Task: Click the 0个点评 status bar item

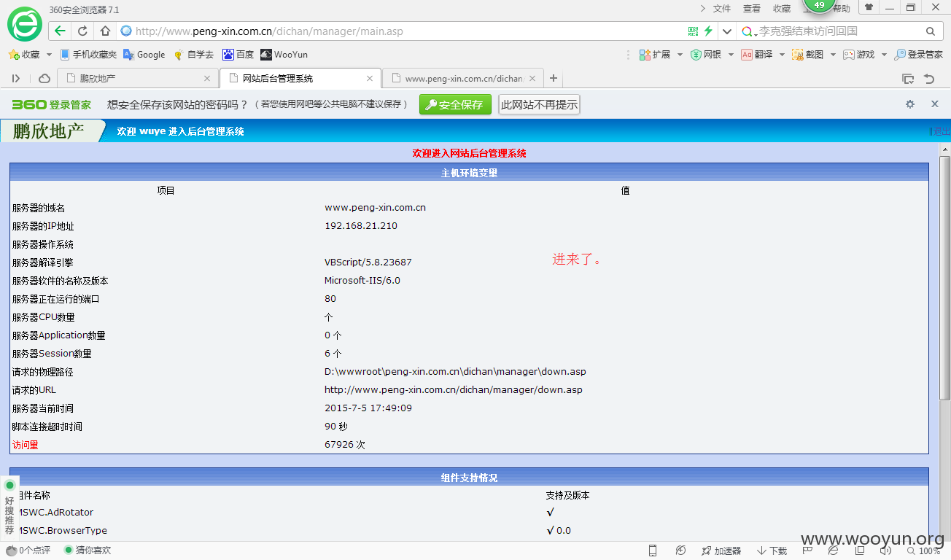Action: click(29, 551)
